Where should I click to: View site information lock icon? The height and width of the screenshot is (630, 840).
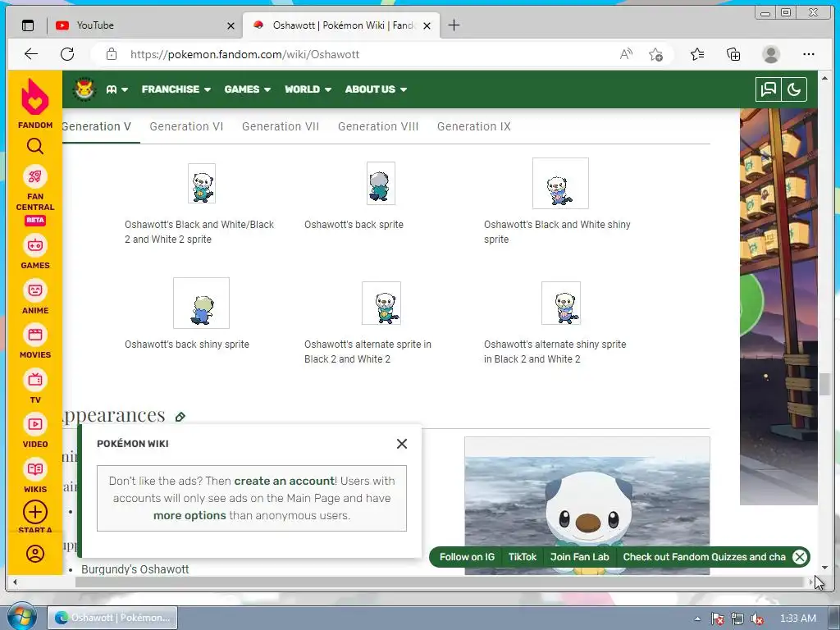point(111,54)
